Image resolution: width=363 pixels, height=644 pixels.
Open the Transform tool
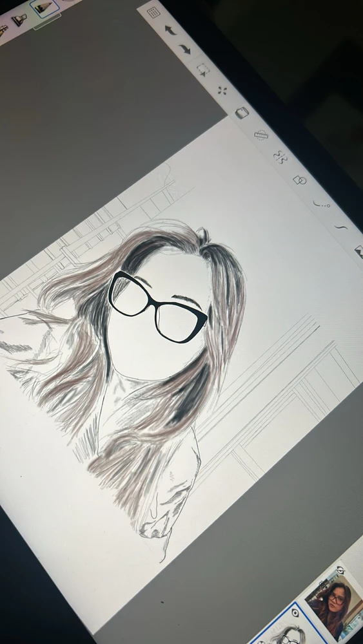[222, 91]
